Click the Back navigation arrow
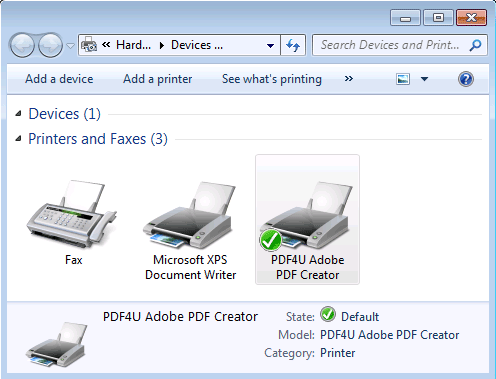496x379 pixels. click(x=22, y=45)
